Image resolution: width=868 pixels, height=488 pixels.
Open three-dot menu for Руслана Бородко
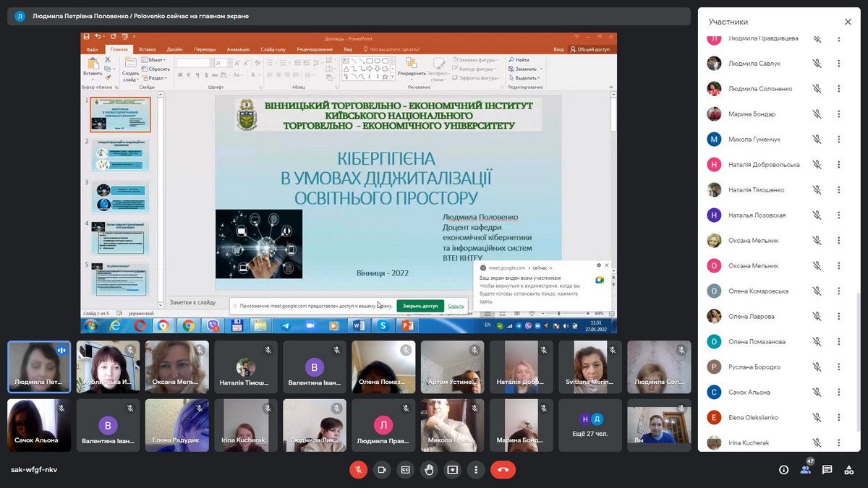839,367
